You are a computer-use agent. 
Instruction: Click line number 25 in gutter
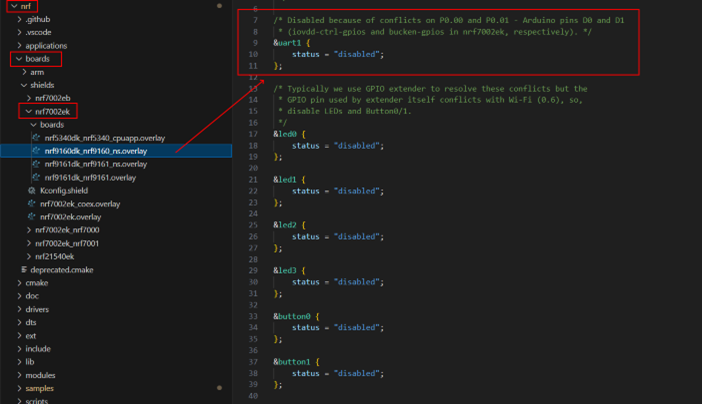coord(253,225)
